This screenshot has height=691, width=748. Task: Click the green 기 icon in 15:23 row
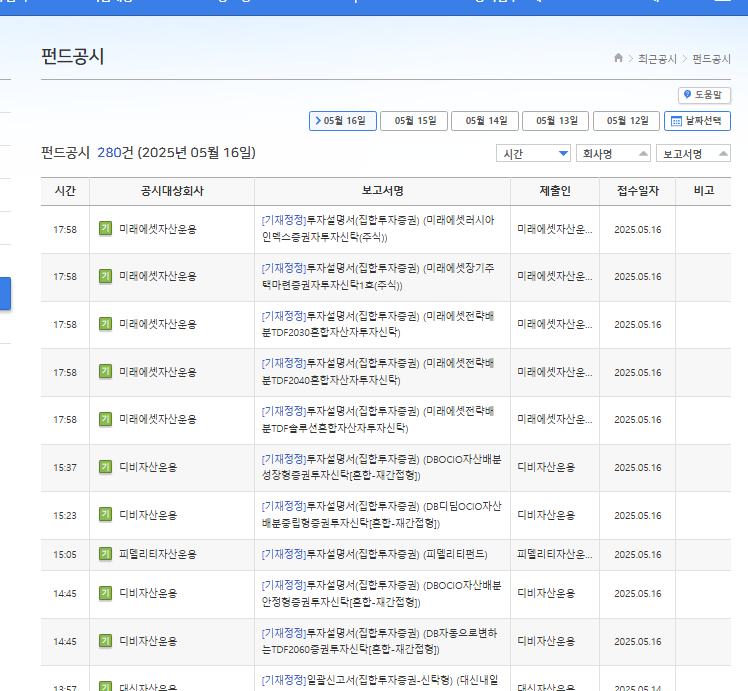click(105, 515)
